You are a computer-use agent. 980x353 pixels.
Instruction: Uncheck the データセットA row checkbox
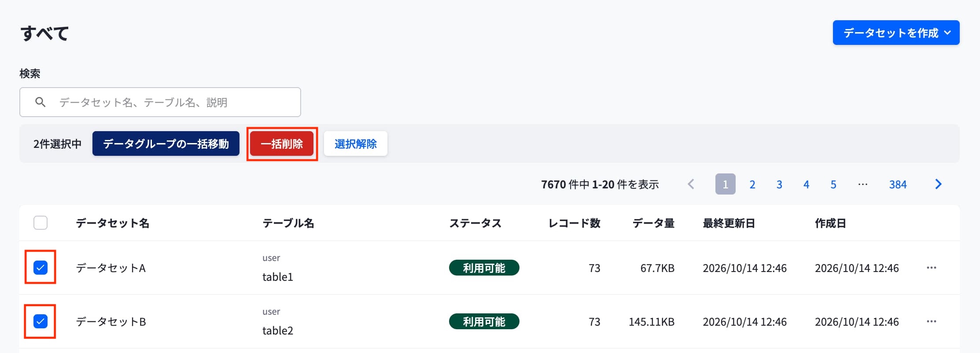41,267
